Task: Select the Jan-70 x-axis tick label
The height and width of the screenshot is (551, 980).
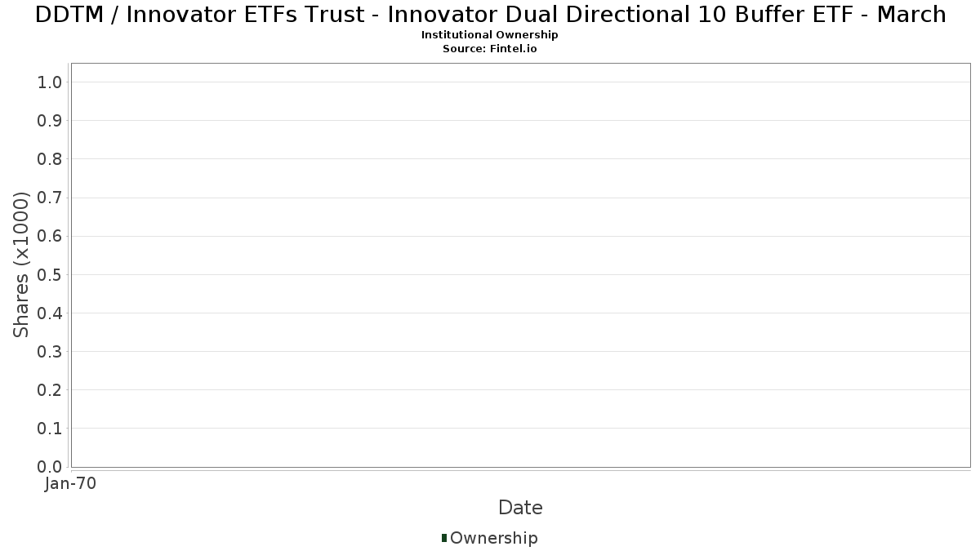Action: click(x=71, y=483)
